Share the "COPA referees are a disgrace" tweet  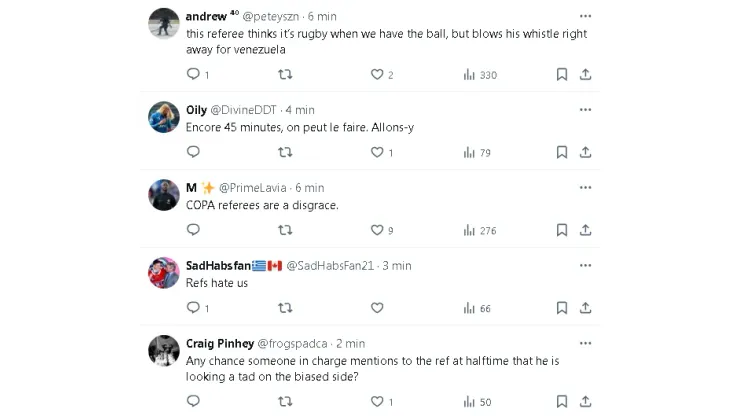click(x=586, y=230)
